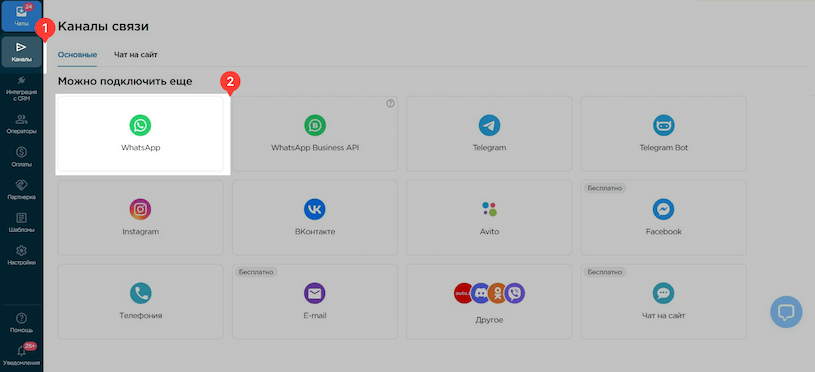Screen dimensions: 815x372
Task: Click the Телефония card label
Action: [140, 315]
